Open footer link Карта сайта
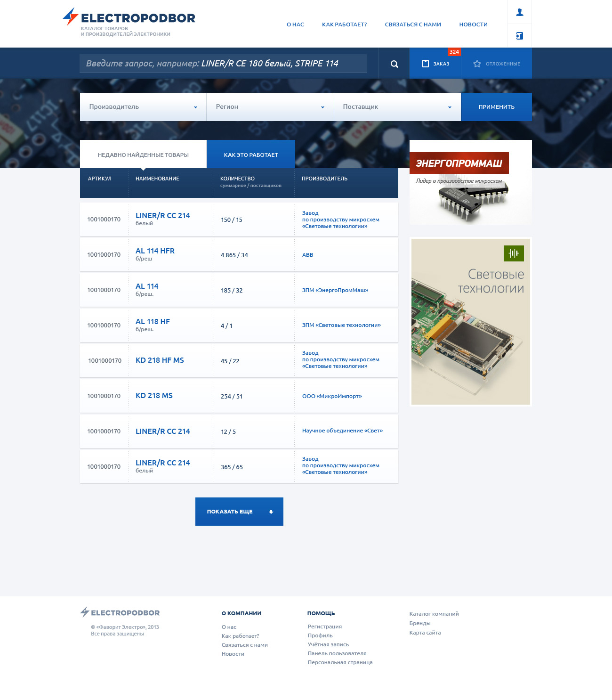This screenshot has height=700, width=612. point(425,633)
